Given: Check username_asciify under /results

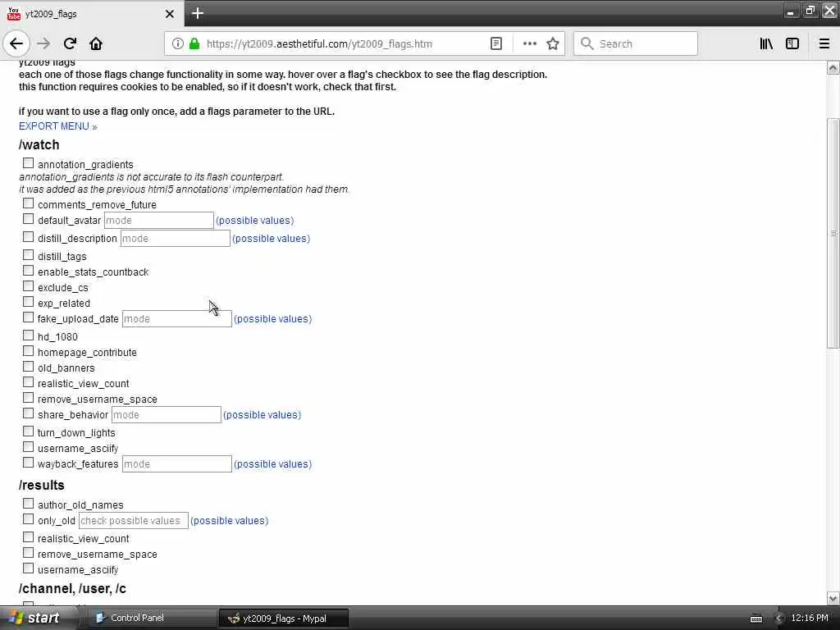Looking at the screenshot, I should pos(29,568).
